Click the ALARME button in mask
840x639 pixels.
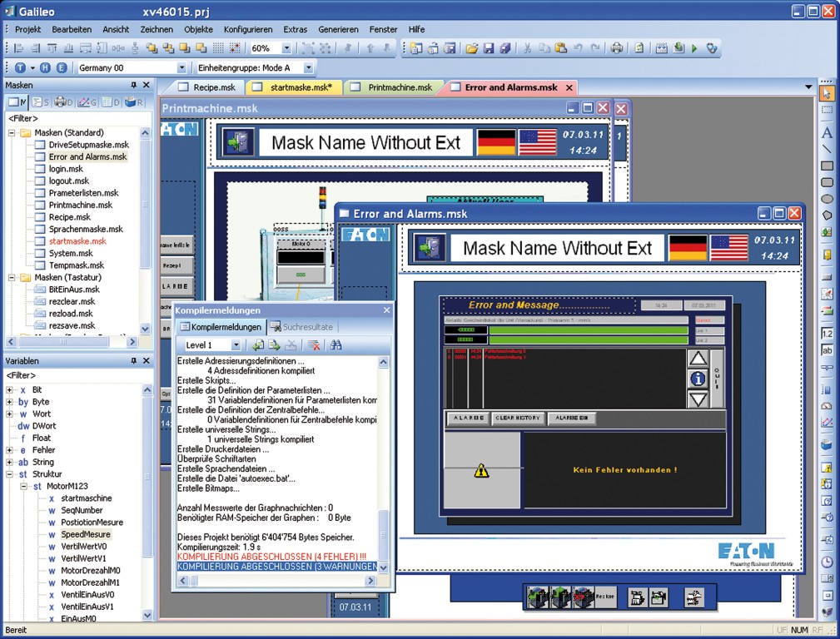coord(468,418)
